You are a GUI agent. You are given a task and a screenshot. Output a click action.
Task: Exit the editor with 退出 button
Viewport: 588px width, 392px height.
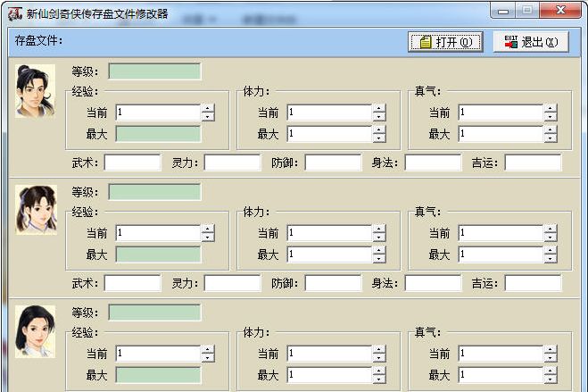[531, 42]
